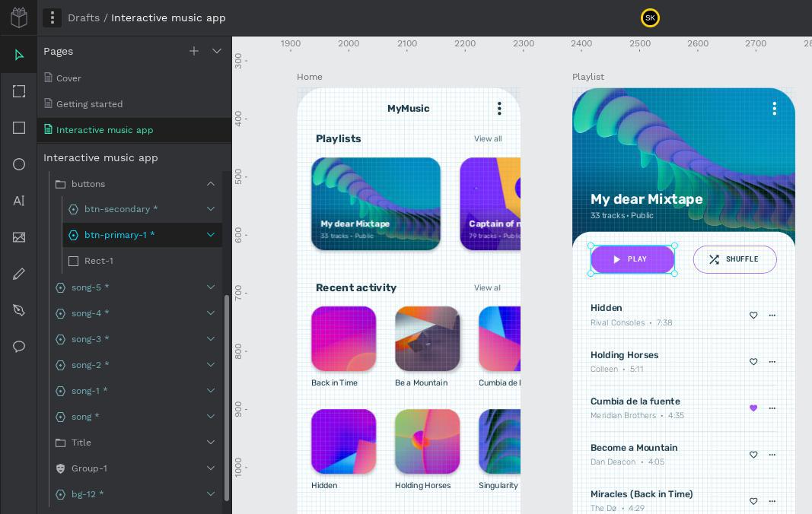Toggle the heart on Hidden track
812x514 pixels.
[x=753, y=315]
